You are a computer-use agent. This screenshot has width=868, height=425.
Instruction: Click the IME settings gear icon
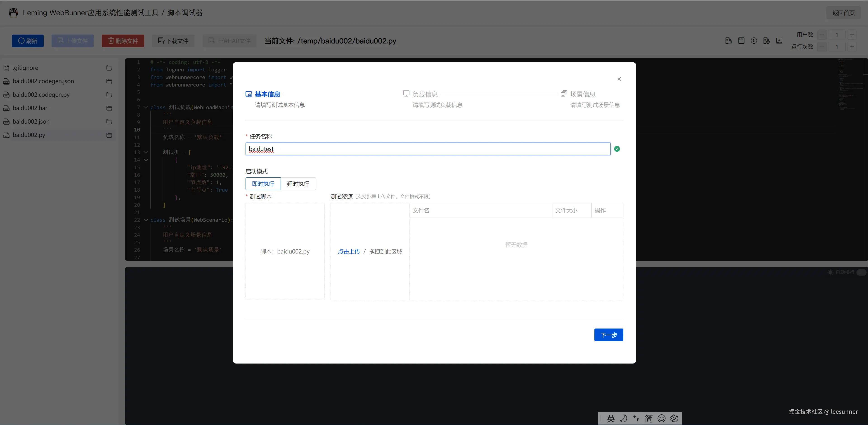point(674,418)
